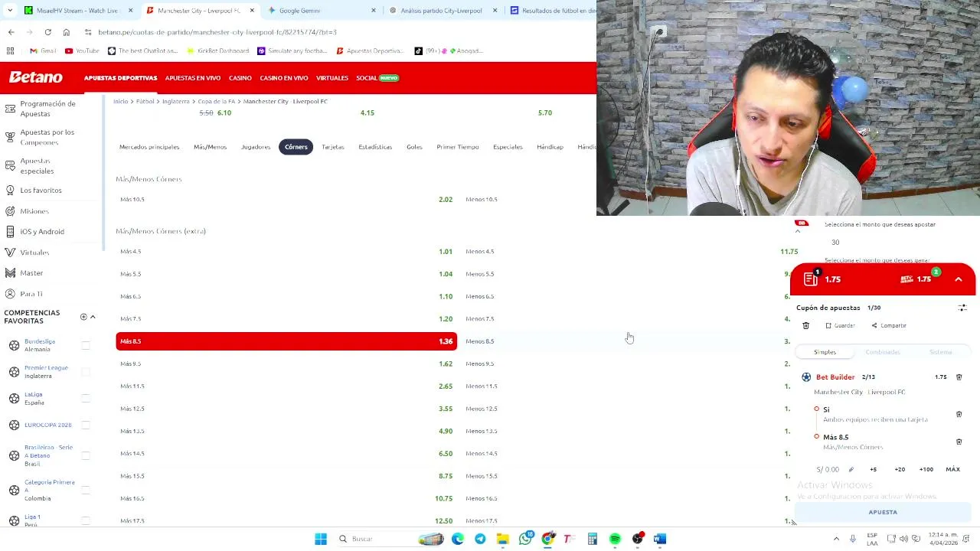Open Programación de Apuestas calendar icon

[10, 108]
